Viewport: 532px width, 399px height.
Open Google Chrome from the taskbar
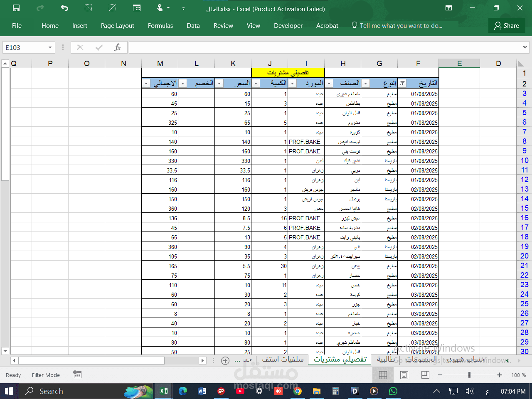(297, 391)
